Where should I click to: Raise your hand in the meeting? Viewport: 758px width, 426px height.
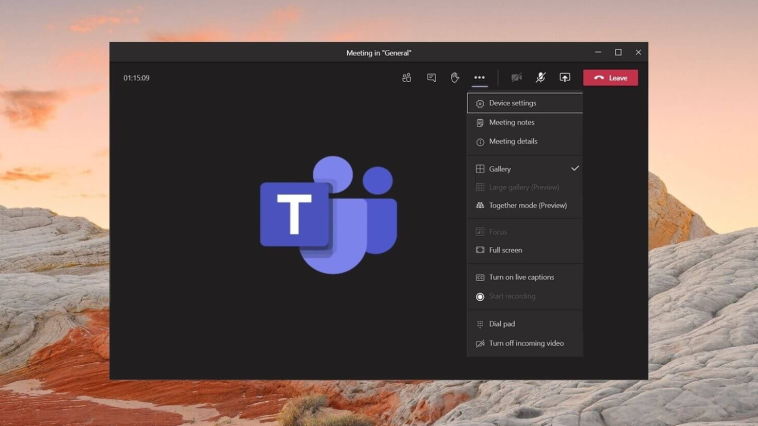coord(455,77)
